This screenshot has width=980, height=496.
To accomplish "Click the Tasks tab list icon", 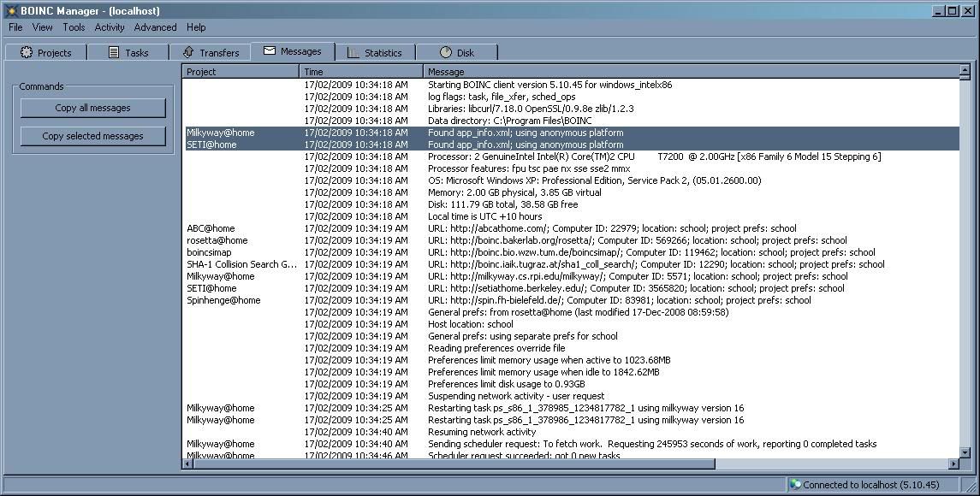I will (x=114, y=52).
